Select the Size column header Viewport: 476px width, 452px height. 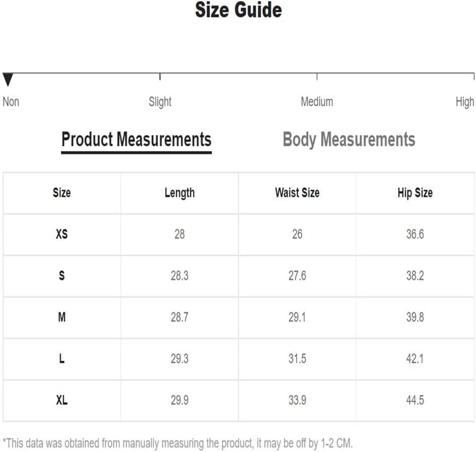tap(62, 193)
